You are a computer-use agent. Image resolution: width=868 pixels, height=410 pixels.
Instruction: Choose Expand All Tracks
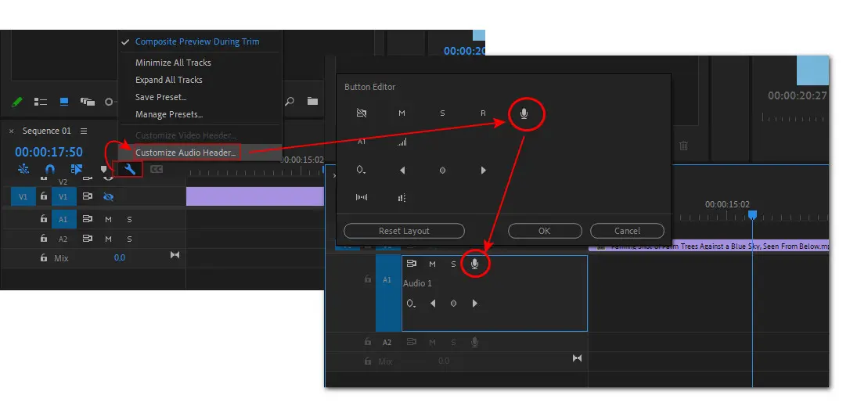(x=169, y=80)
